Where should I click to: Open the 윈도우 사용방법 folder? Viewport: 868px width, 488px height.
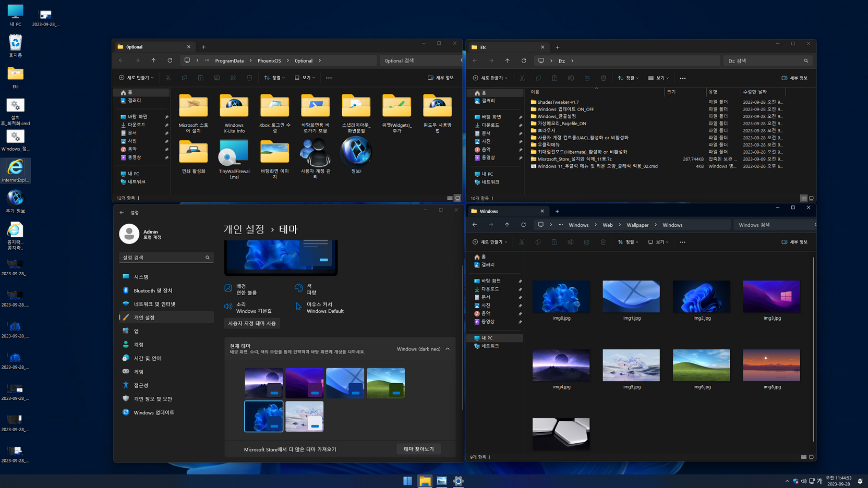pyautogui.click(x=437, y=113)
